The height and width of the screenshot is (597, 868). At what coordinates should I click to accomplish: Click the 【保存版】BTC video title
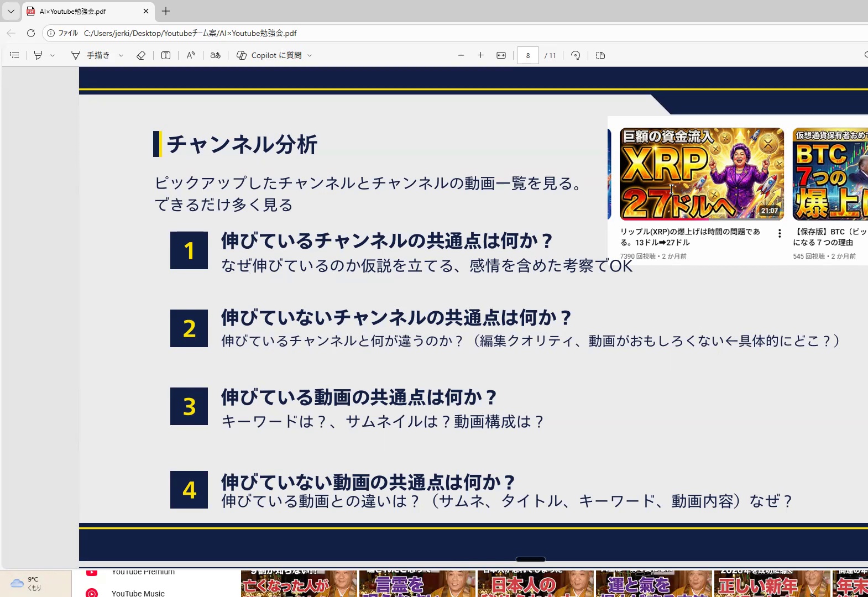coord(830,237)
